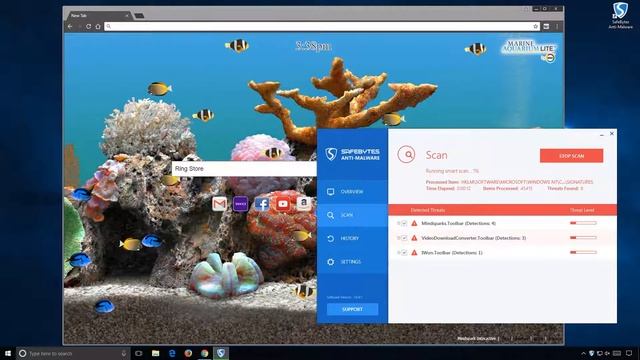Launch Microsoft Edge from the taskbar

[172, 353]
